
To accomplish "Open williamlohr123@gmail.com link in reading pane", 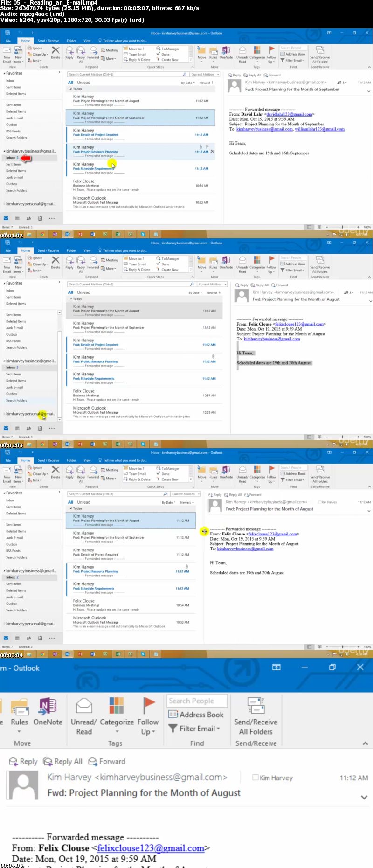I will coord(320,129).
